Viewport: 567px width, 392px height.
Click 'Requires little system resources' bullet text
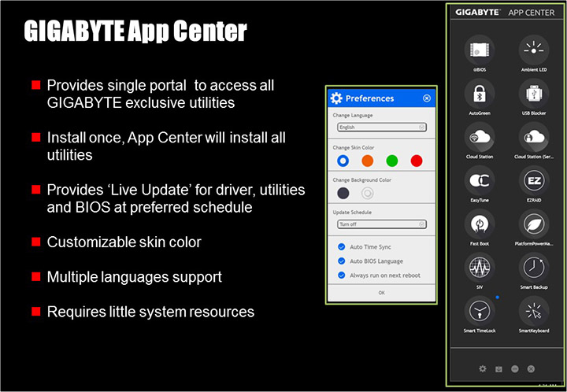point(150,312)
